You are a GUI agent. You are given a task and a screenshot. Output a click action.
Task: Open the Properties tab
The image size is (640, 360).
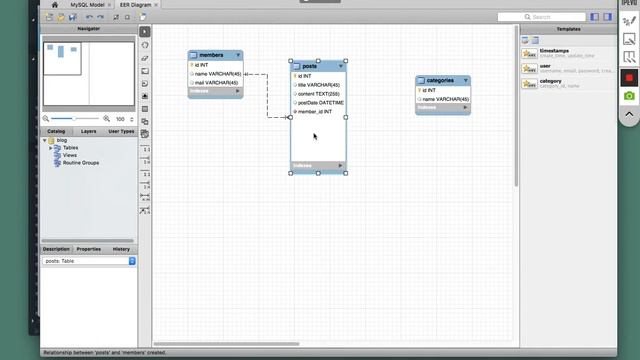coord(89,249)
